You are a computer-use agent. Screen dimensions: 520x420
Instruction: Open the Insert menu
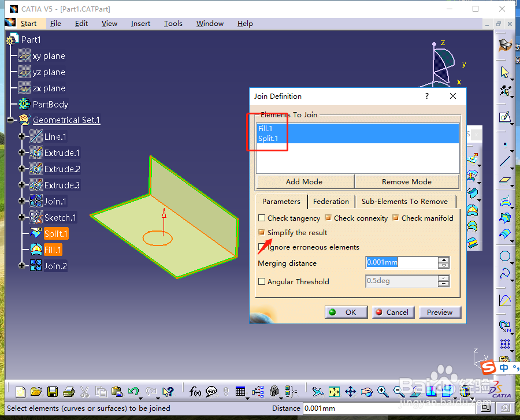point(140,24)
